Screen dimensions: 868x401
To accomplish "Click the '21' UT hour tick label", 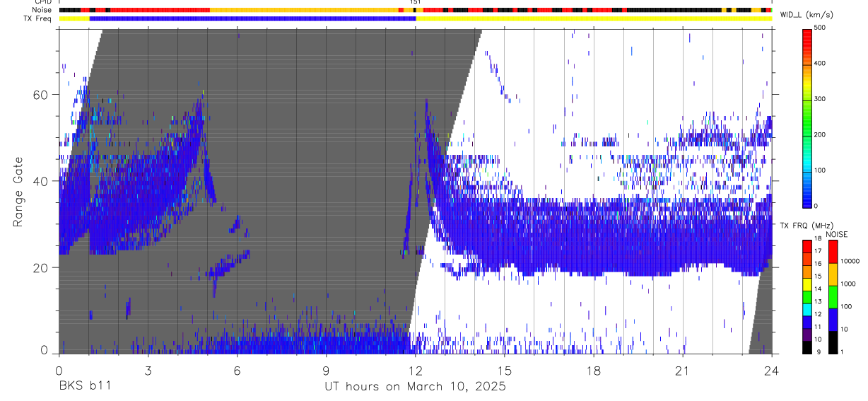I will 682,371.
